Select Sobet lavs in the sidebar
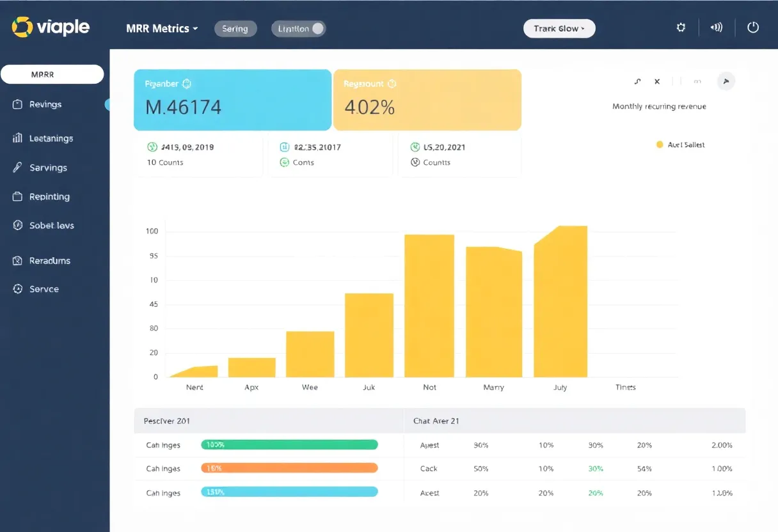The height and width of the screenshot is (532, 778). coord(52,225)
